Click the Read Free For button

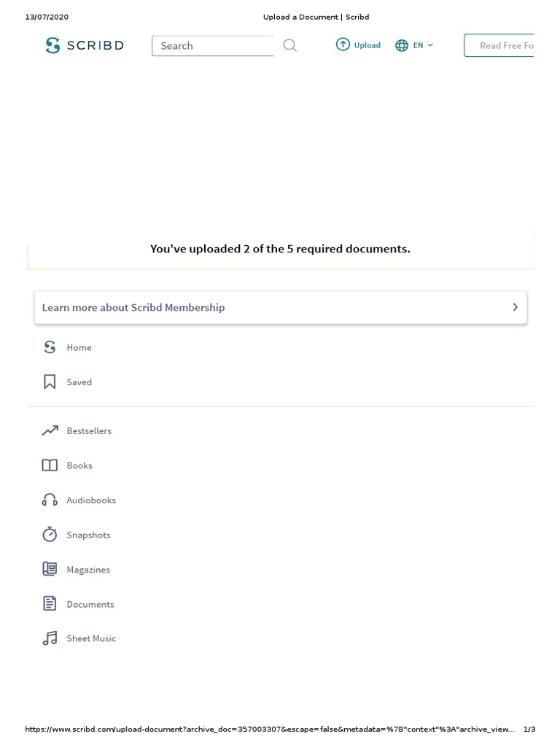click(x=503, y=45)
